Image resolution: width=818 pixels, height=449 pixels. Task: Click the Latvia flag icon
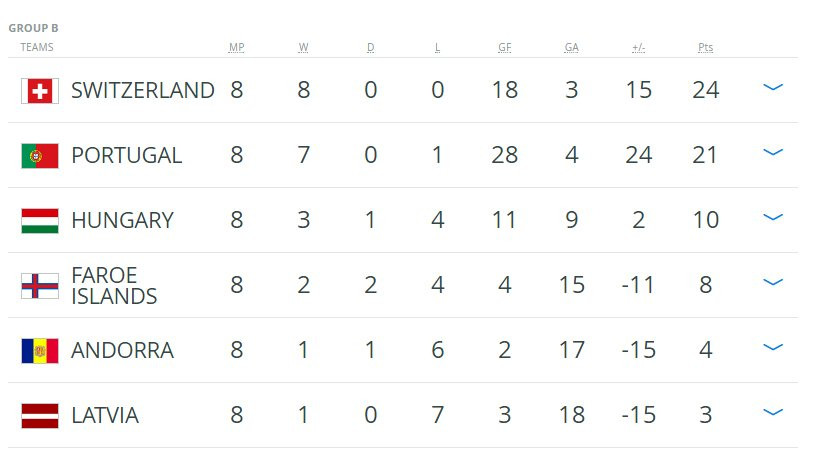[x=40, y=416]
